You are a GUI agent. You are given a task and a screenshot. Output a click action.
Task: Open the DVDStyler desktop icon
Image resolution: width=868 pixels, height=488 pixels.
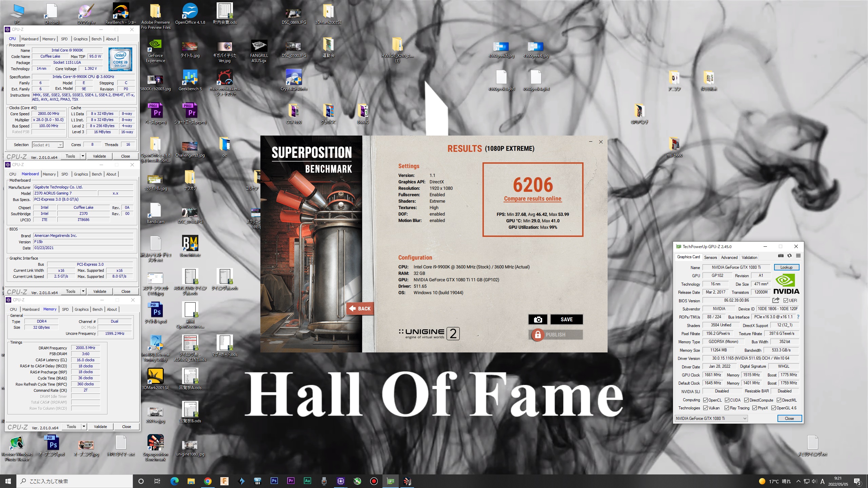tap(86, 14)
